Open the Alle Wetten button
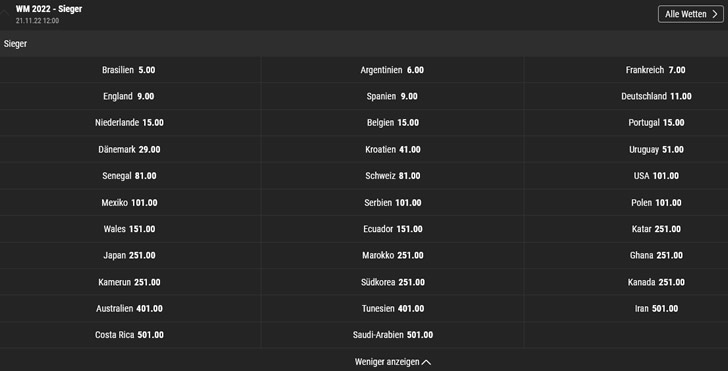 690,14
